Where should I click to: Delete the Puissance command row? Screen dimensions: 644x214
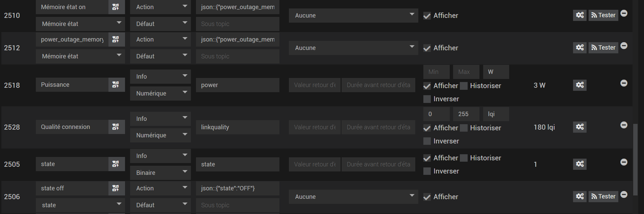coord(624,83)
